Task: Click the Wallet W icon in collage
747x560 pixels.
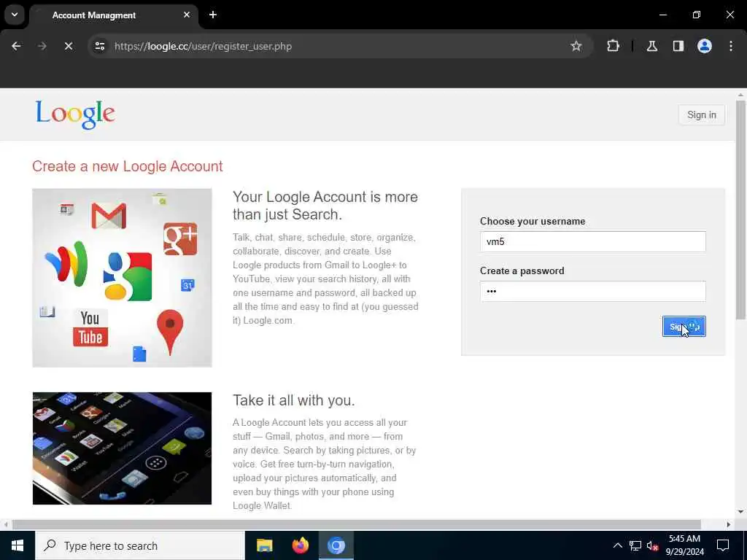Action: [67, 263]
